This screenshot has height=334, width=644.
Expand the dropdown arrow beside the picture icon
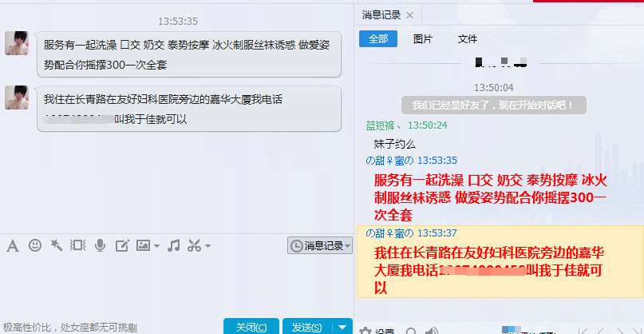[156, 246]
